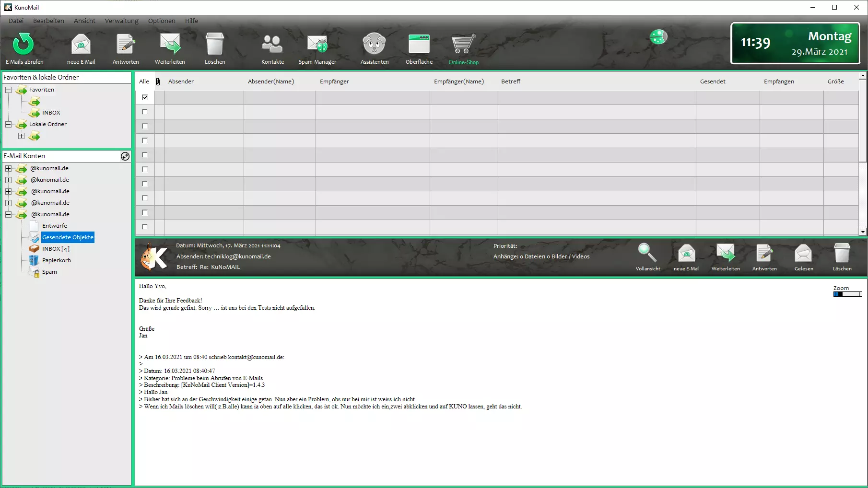Expand the fourth @kunomail.de account
Screen dimensions: 868x488
pyautogui.click(x=8, y=203)
